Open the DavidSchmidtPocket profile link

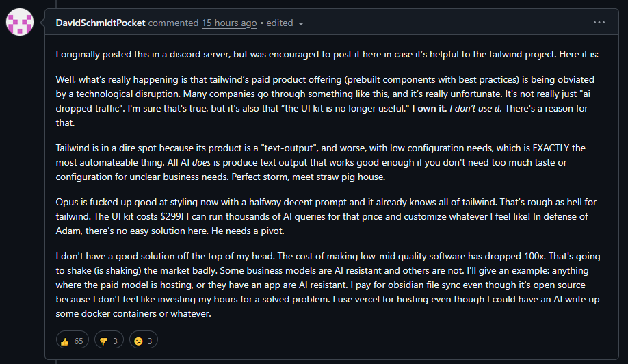pyautogui.click(x=100, y=23)
